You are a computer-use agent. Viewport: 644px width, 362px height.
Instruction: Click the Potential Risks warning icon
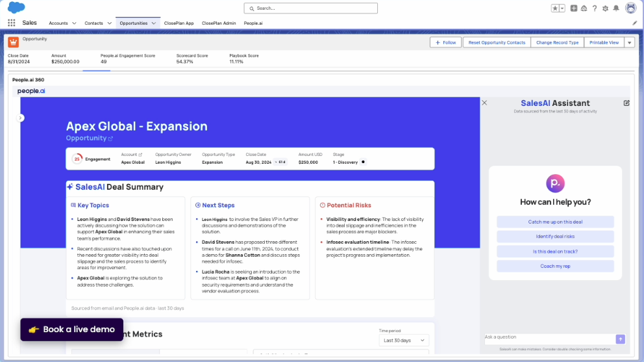[x=323, y=205]
